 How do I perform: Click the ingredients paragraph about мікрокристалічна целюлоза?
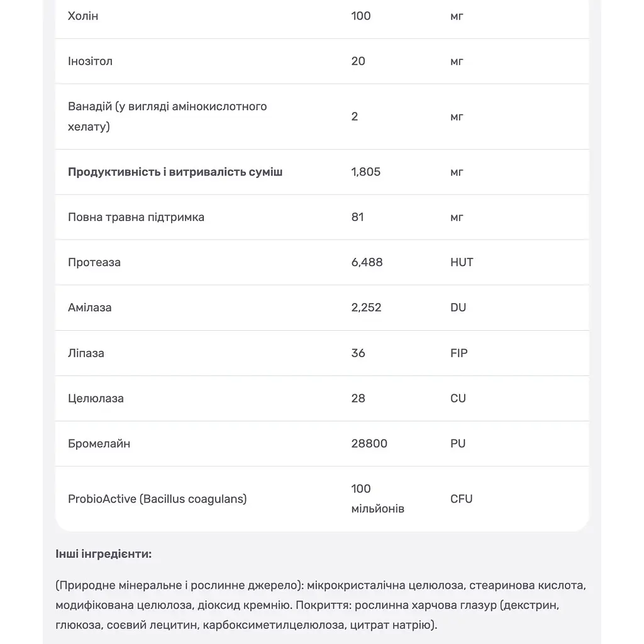321,605
